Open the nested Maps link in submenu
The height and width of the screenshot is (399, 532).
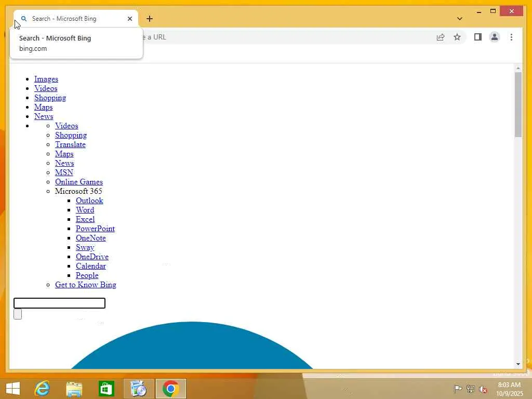[x=64, y=154]
